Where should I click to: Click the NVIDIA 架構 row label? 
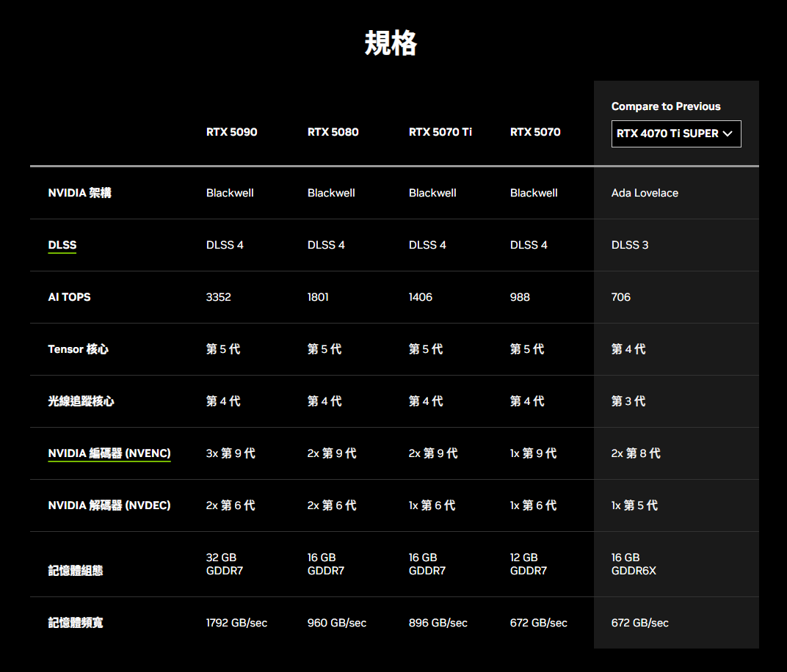pos(79,192)
